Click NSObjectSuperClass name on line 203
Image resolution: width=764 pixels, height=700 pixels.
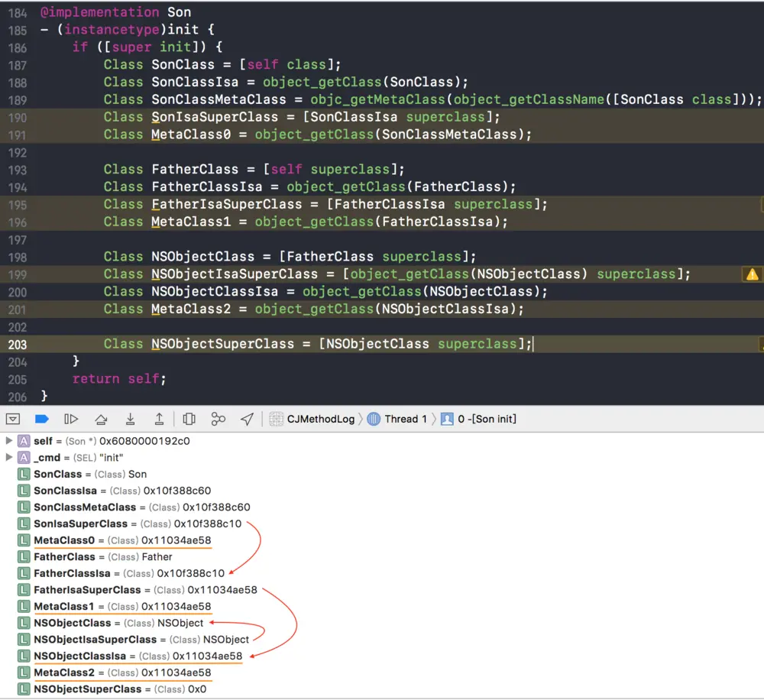[222, 344]
